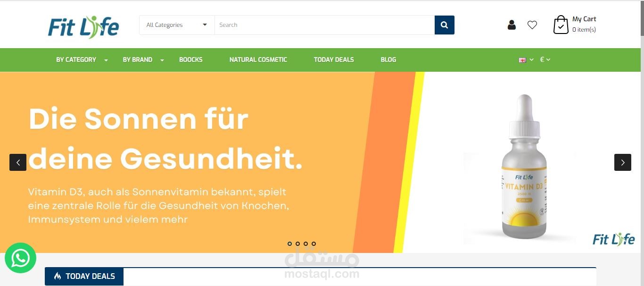644x286 pixels.
Task: Click the Fit Life logo on banner
Action: click(x=613, y=239)
